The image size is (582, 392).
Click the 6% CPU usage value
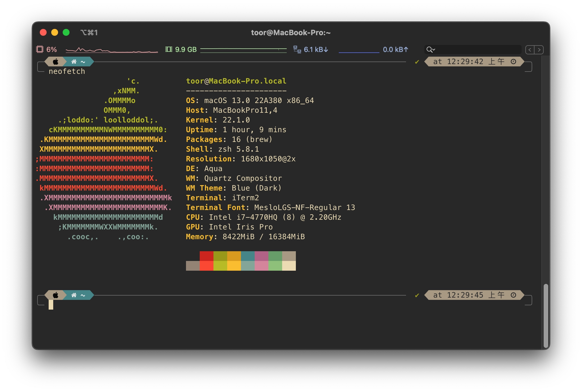coord(52,50)
